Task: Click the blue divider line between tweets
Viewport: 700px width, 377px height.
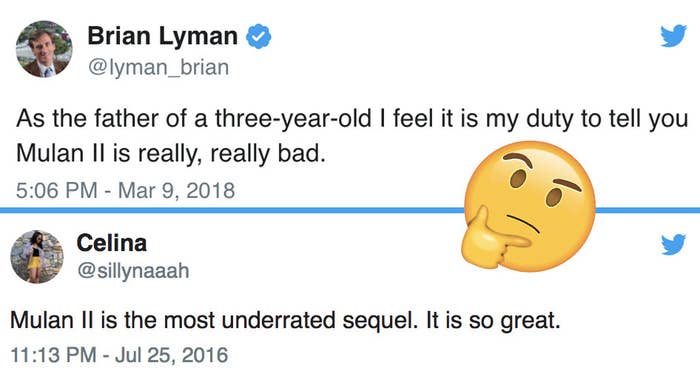Action: pos(232,210)
